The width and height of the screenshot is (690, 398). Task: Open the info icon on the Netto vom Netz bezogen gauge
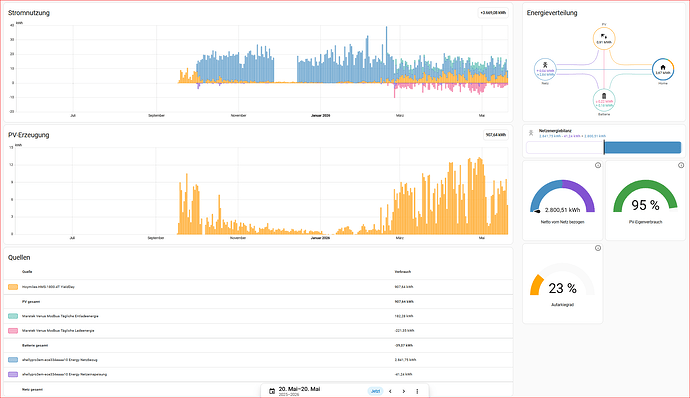(598, 166)
